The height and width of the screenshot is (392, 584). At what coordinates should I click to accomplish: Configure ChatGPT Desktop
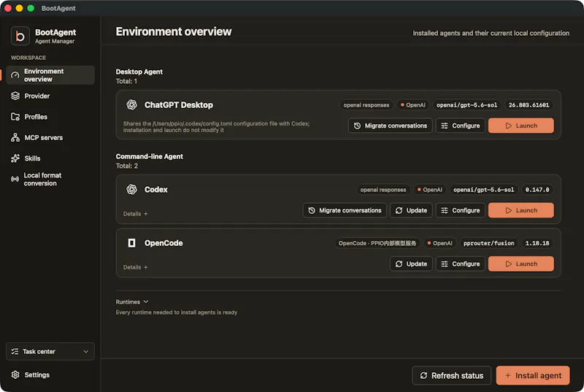(461, 126)
